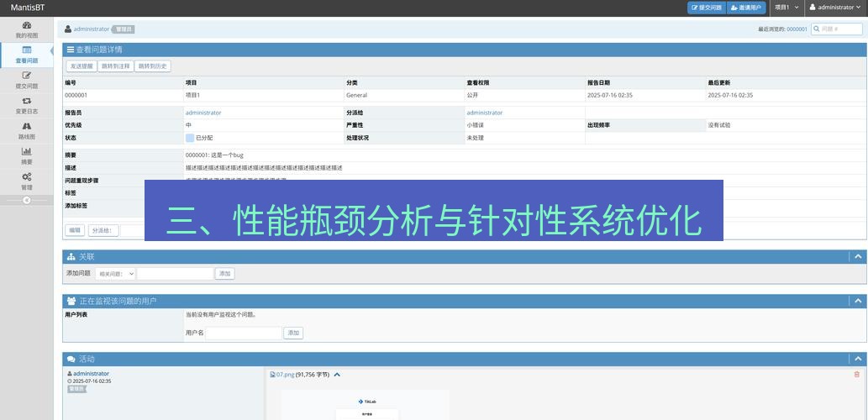Open 提交问题 edit icon in sidebar
This screenshot has height=420, width=868.
(27, 76)
